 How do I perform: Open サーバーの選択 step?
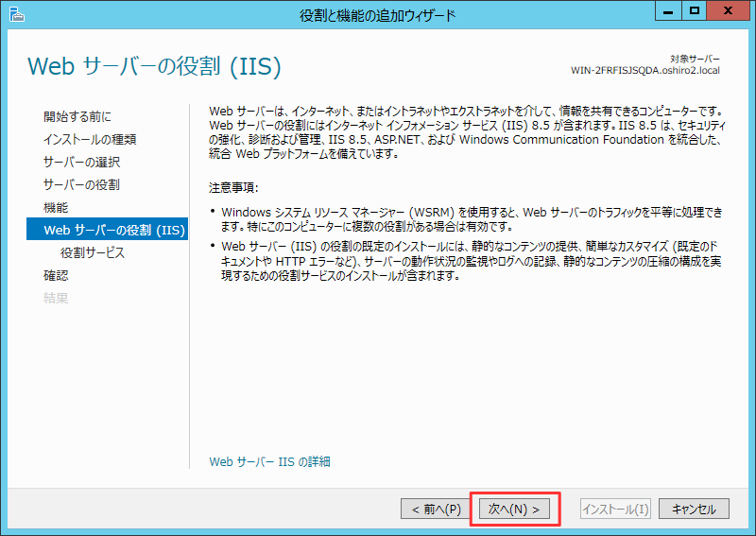[81, 162]
